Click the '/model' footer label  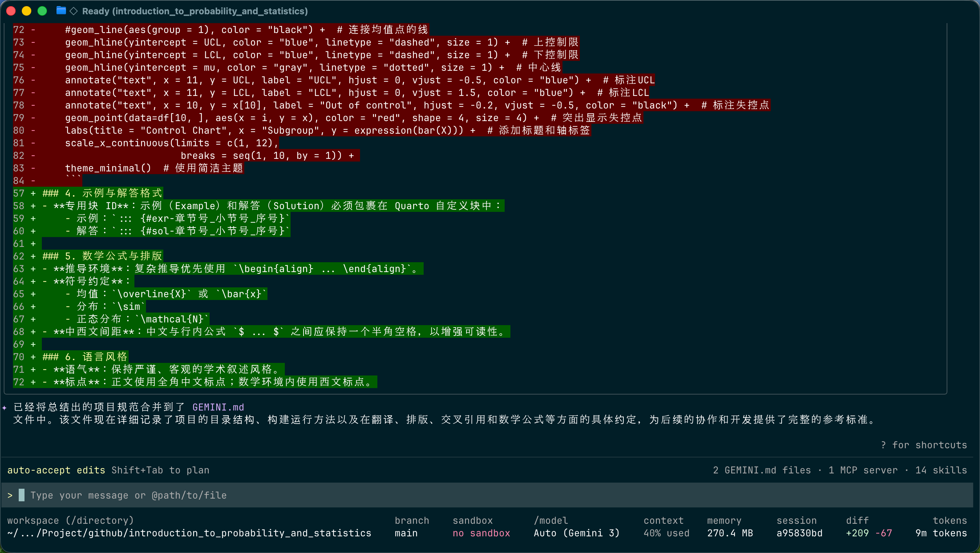(x=551, y=520)
